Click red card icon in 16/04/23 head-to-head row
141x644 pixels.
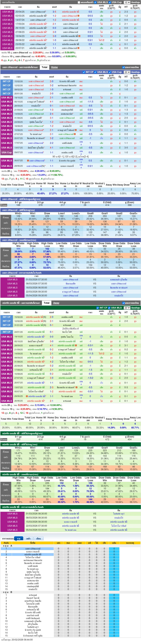(80, 36)
